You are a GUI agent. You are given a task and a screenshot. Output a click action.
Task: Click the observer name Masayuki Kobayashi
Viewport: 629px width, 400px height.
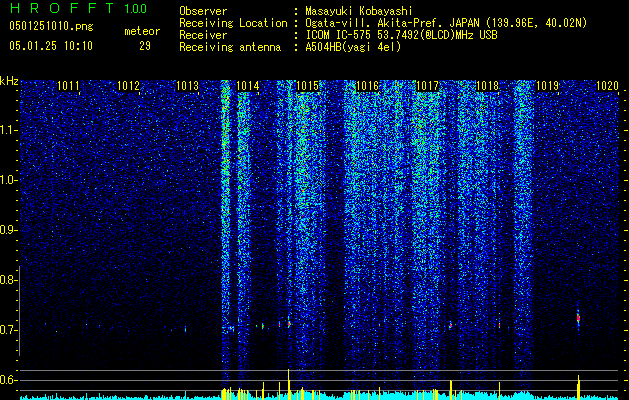coord(359,11)
